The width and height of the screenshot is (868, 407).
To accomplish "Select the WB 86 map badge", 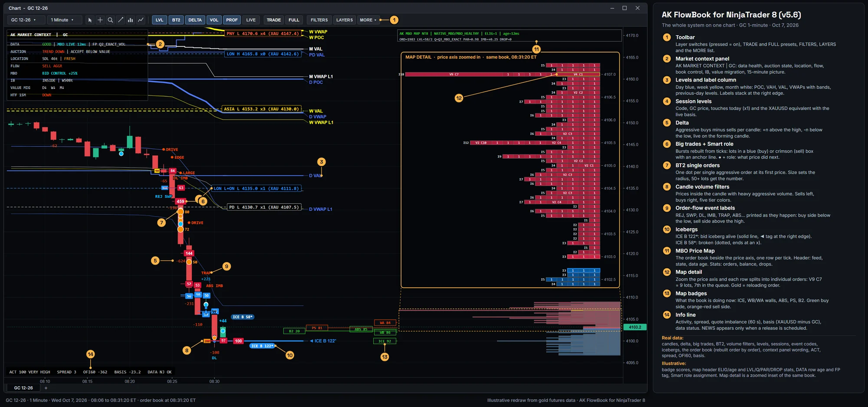I will tap(385, 332).
